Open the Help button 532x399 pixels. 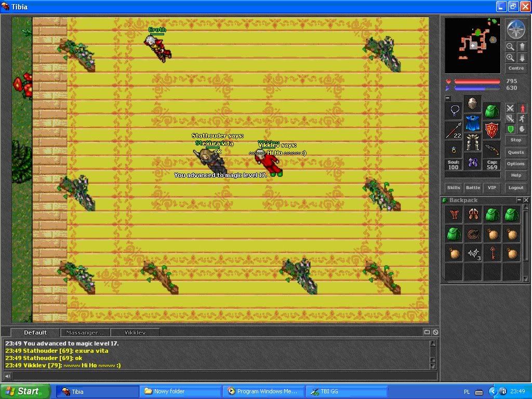(516, 176)
